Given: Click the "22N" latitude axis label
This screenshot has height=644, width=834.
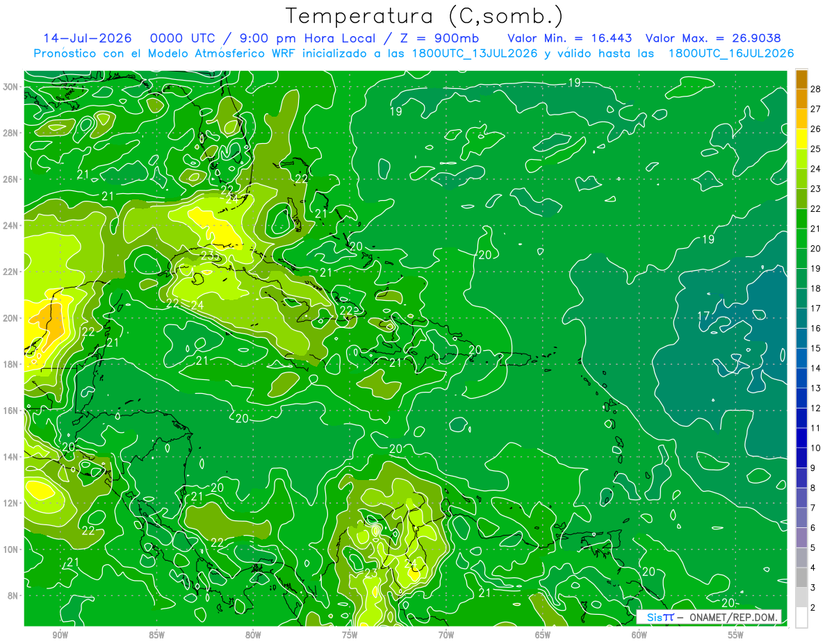Looking at the screenshot, I should point(11,272).
